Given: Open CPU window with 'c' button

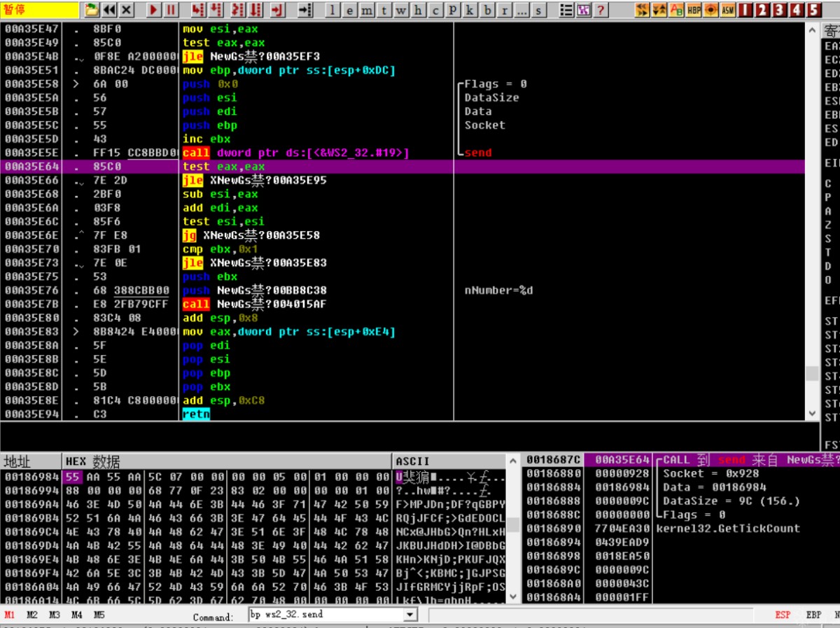Looking at the screenshot, I should [435, 10].
